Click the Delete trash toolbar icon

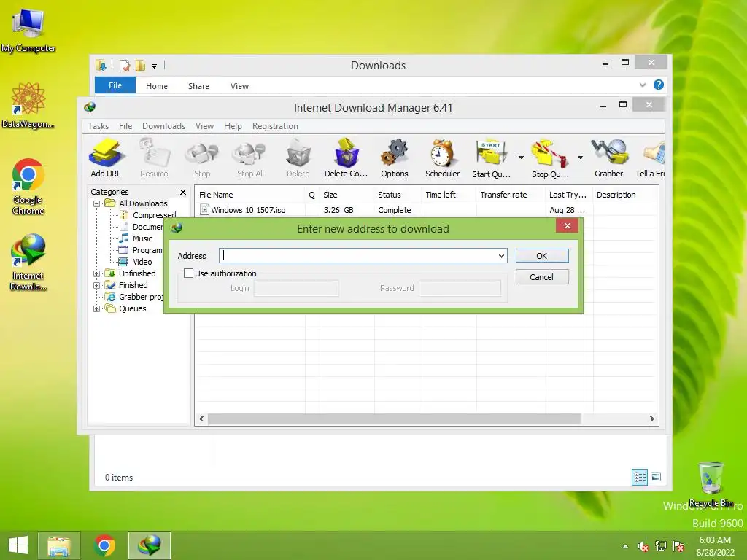click(x=298, y=158)
